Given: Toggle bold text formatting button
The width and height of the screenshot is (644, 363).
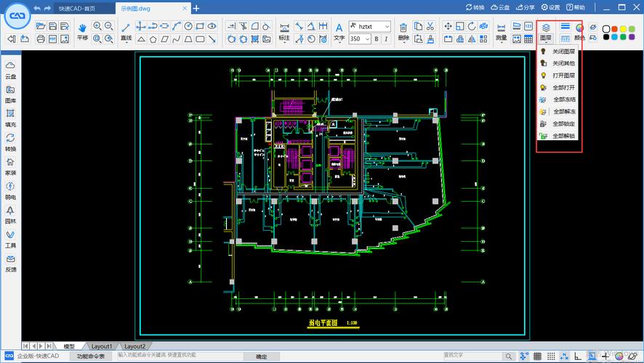Looking at the screenshot, I should tap(376, 38).
